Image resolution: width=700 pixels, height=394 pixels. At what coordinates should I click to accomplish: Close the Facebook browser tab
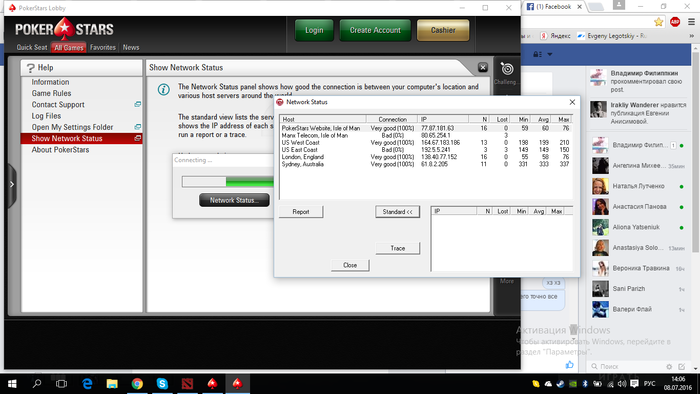[x=579, y=7]
